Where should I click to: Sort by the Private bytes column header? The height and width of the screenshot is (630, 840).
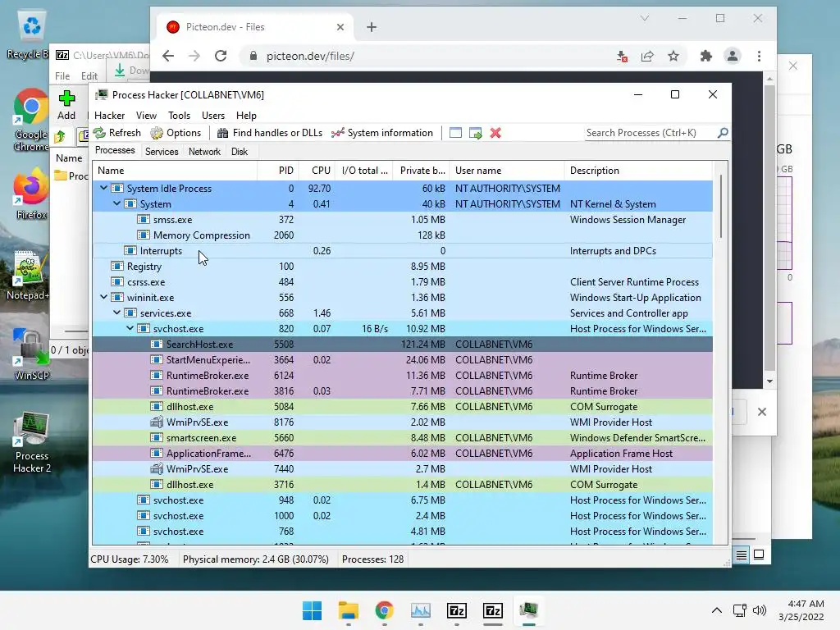point(421,171)
